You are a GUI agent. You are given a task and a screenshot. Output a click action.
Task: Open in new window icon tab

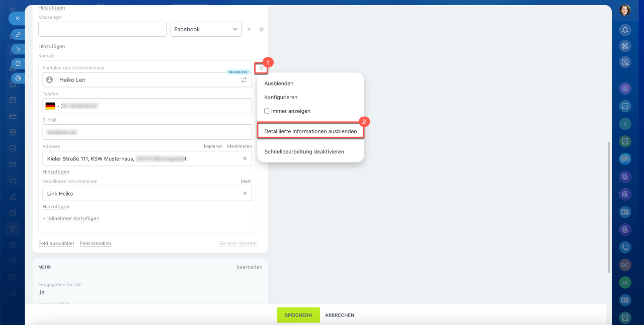(18, 63)
